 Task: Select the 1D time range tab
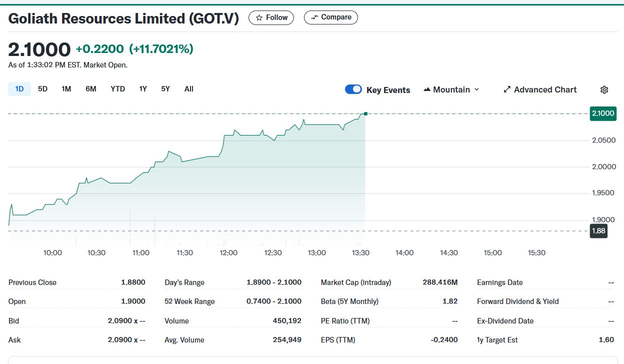click(19, 89)
